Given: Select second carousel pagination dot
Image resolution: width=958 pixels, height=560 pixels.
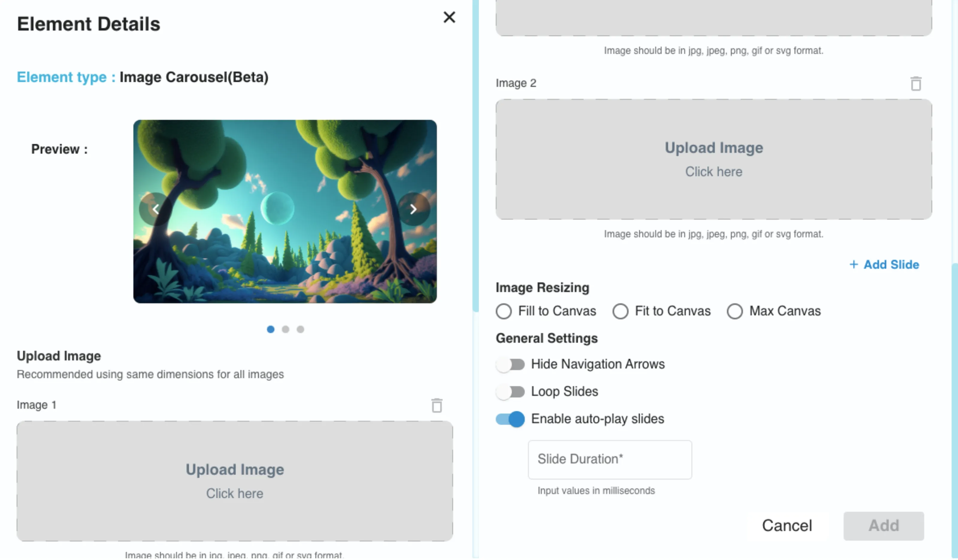Looking at the screenshot, I should 285,330.
